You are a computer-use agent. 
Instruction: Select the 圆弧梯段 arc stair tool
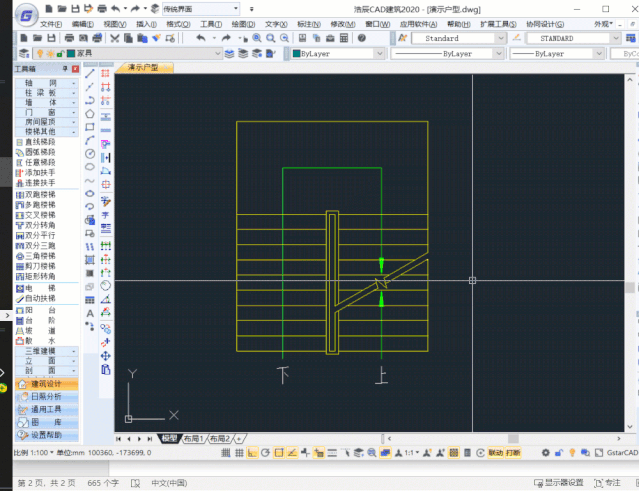[x=36, y=152]
